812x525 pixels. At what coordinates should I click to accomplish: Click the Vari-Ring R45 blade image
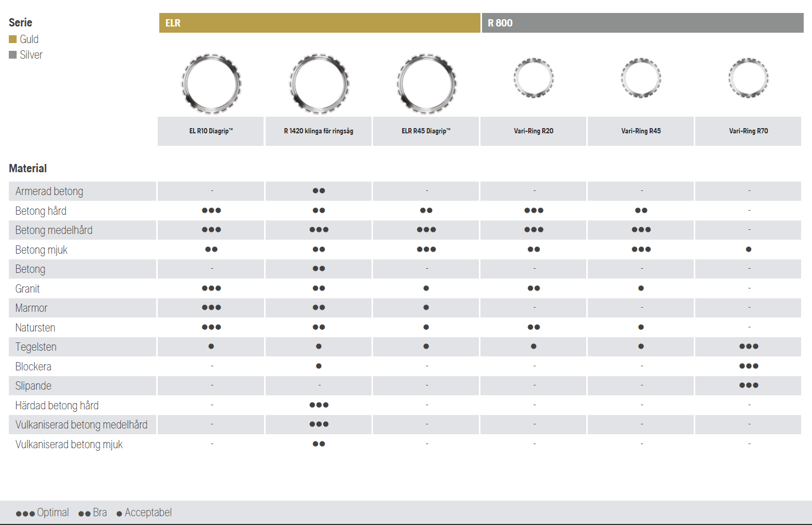(641, 78)
